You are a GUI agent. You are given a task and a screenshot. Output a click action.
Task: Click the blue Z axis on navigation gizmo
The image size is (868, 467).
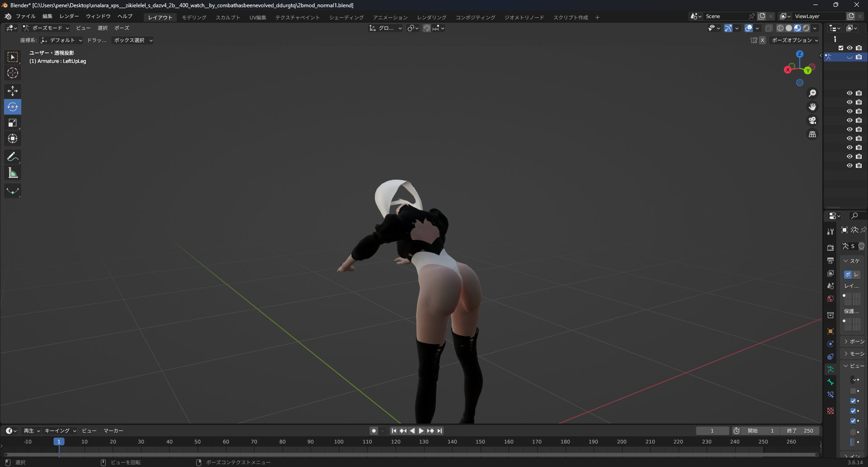[800, 54]
